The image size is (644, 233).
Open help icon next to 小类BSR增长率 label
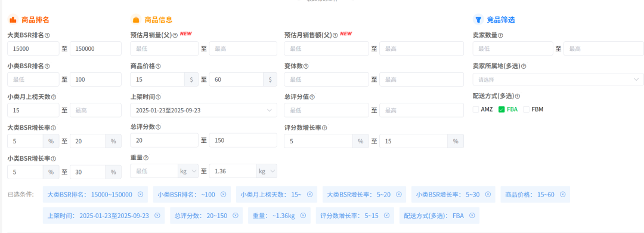point(54,158)
